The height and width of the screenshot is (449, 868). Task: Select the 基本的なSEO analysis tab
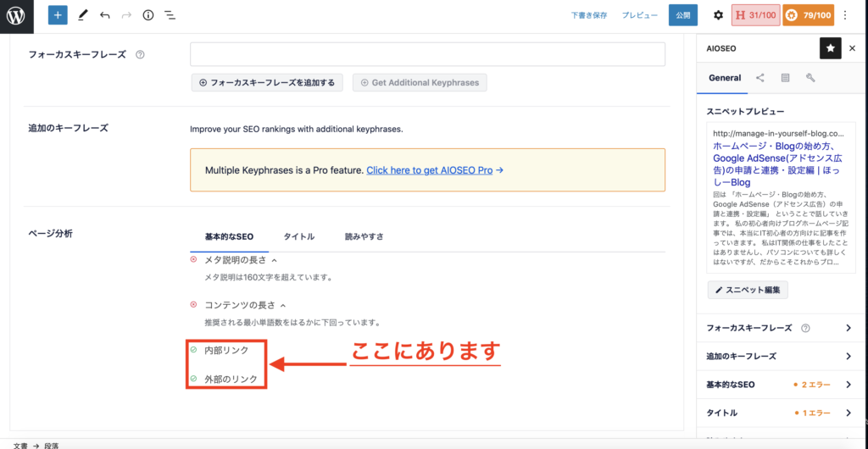click(x=229, y=236)
